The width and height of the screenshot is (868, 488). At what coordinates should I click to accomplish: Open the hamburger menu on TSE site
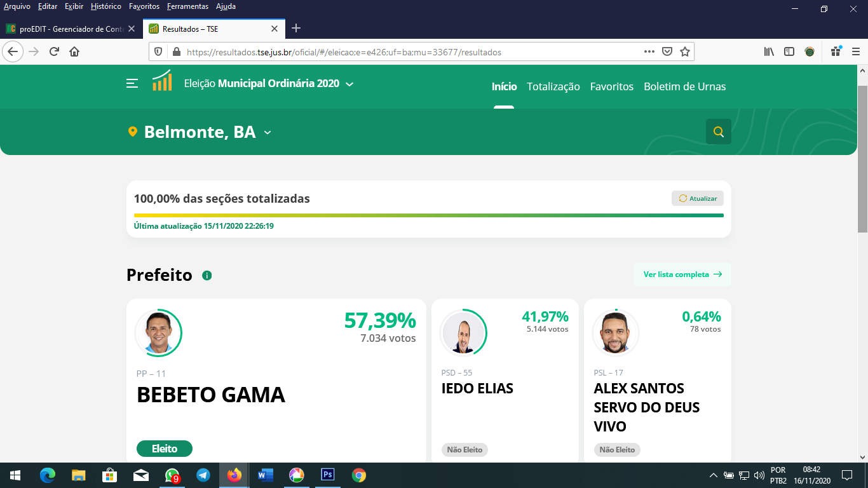click(x=132, y=84)
